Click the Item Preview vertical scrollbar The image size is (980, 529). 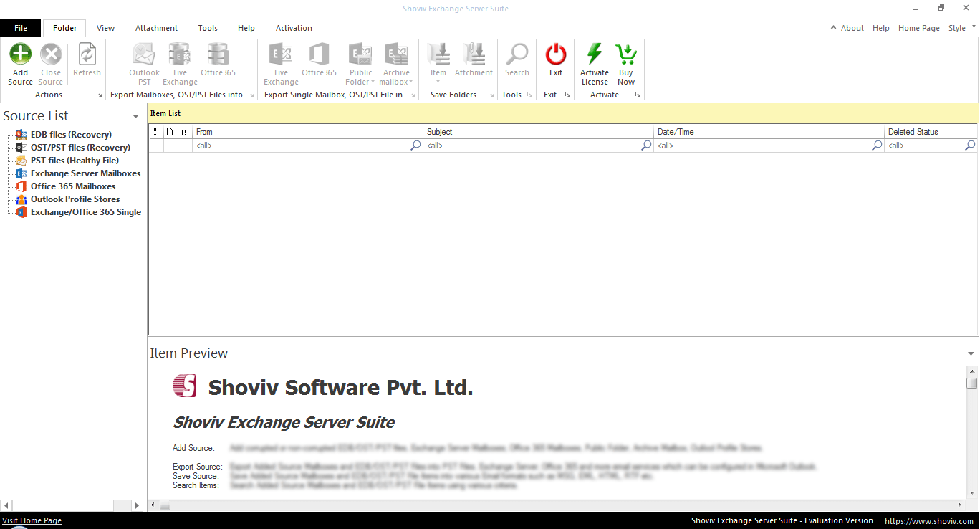click(971, 432)
